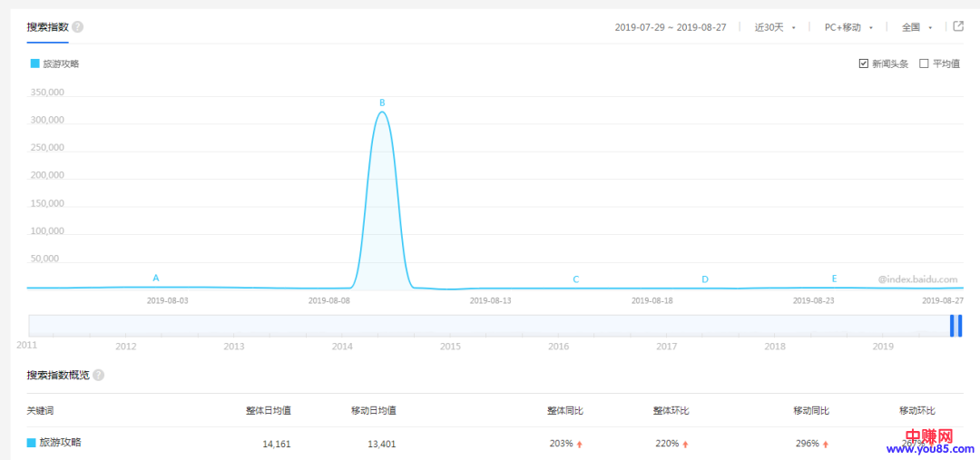This screenshot has height=460, width=980.
Task: Click the 旅游攻略 keyword in overview table
Action: (60, 443)
